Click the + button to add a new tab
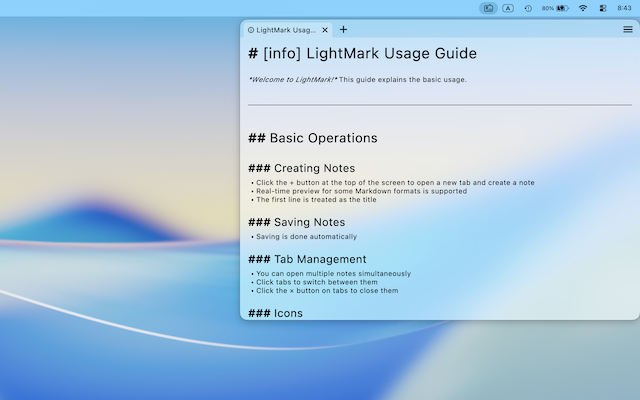This screenshot has width=640, height=400. pyautogui.click(x=344, y=30)
